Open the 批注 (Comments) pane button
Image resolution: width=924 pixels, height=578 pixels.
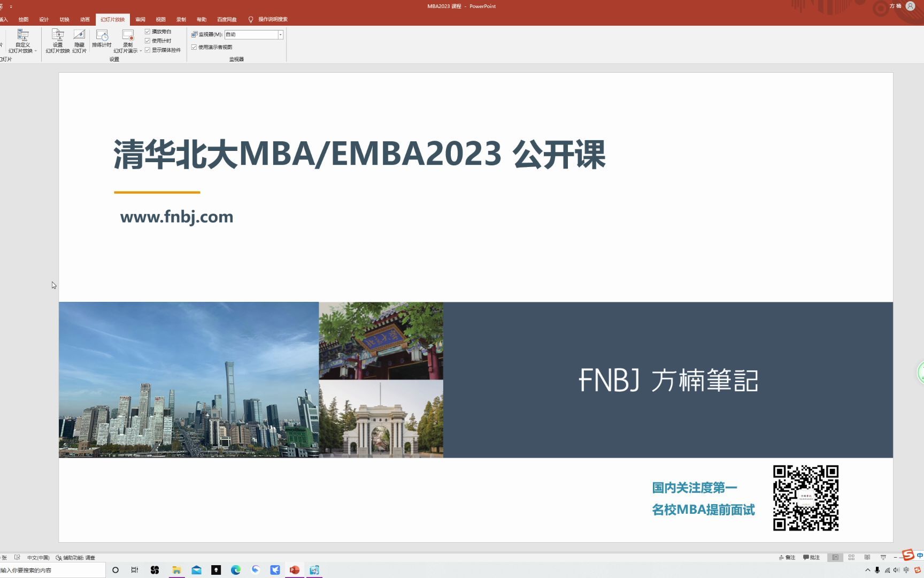coord(811,557)
